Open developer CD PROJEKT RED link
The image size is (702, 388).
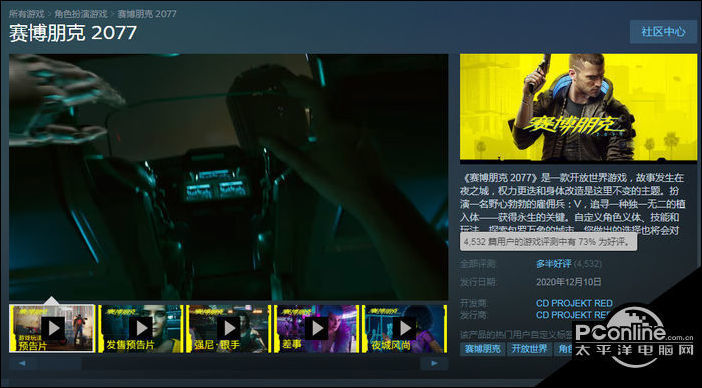574,303
